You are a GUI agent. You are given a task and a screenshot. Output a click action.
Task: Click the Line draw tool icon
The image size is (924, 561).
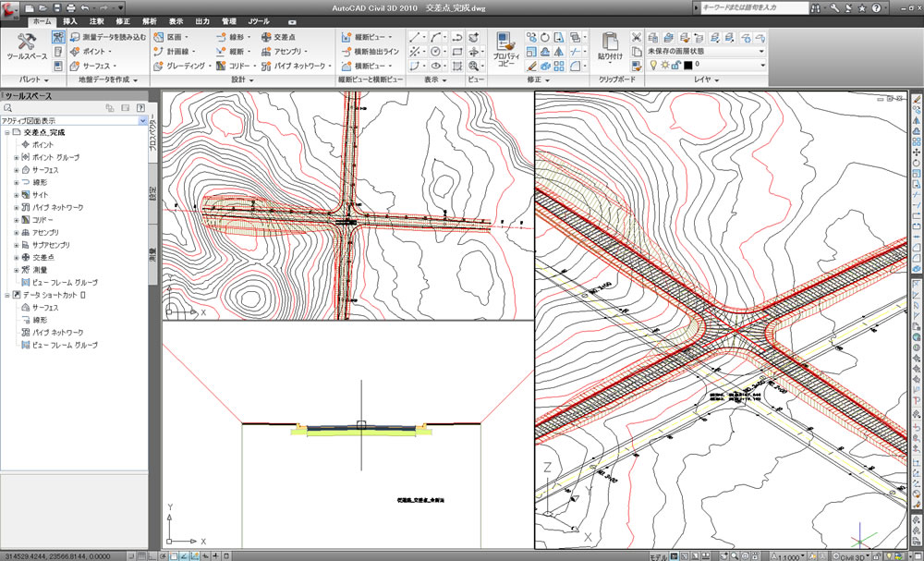[415, 37]
